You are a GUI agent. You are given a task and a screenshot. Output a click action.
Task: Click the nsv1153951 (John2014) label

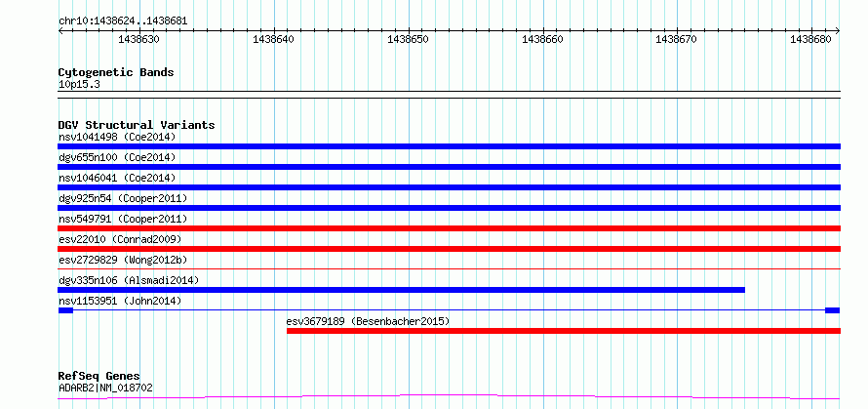tap(120, 301)
